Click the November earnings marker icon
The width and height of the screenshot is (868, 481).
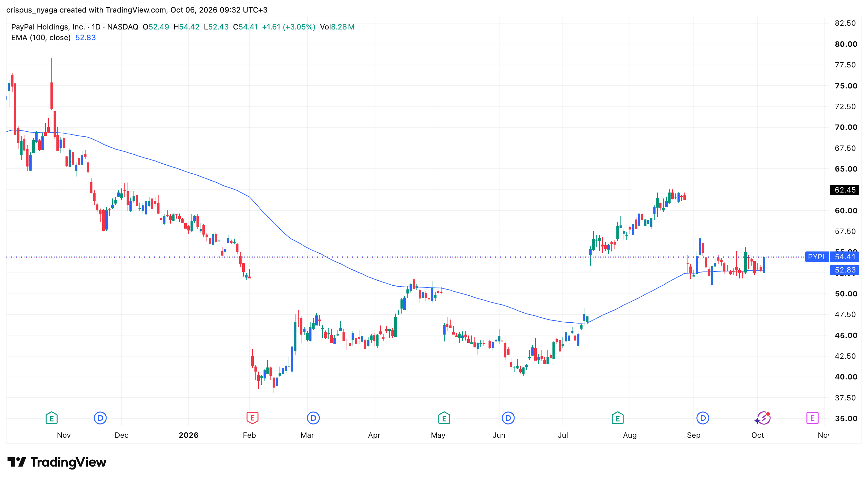[x=52, y=418]
